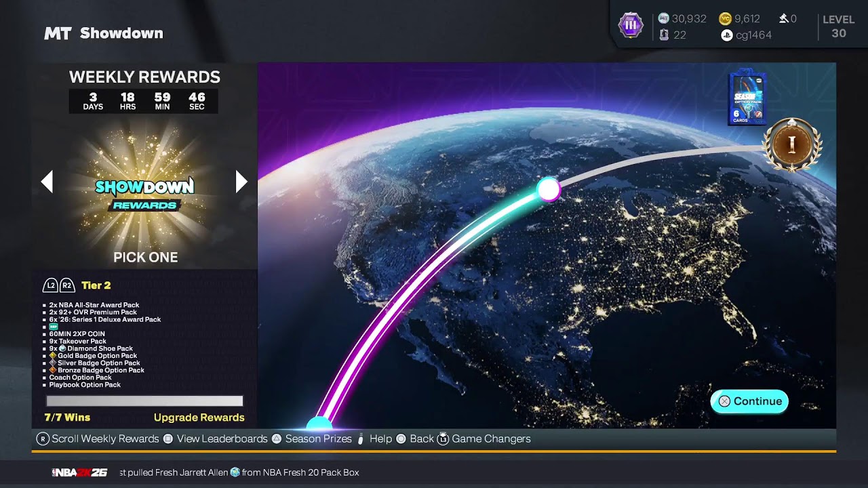
Task: Open Game Changers
Action: 492,439
